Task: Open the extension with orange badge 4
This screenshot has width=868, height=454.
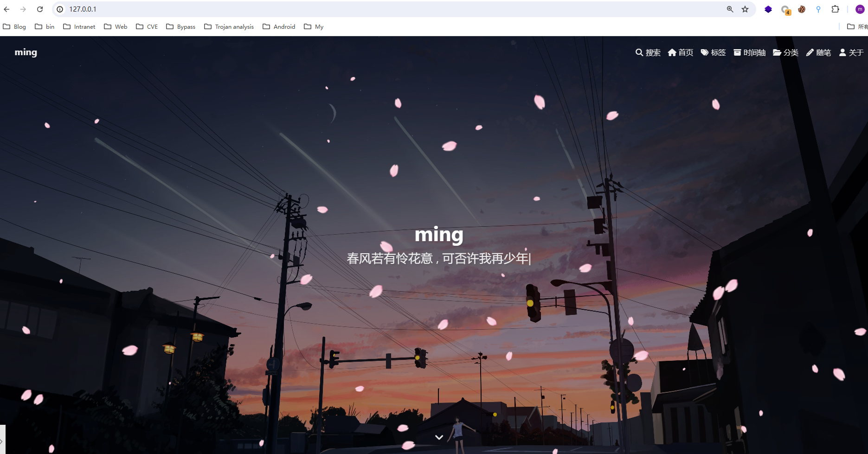Action: pyautogui.click(x=785, y=10)
